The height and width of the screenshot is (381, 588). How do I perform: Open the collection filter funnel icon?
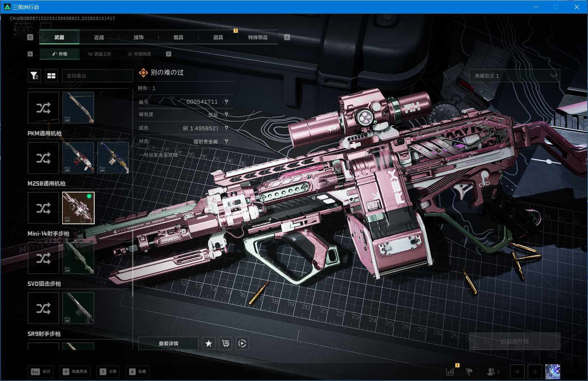pos(34,76)
